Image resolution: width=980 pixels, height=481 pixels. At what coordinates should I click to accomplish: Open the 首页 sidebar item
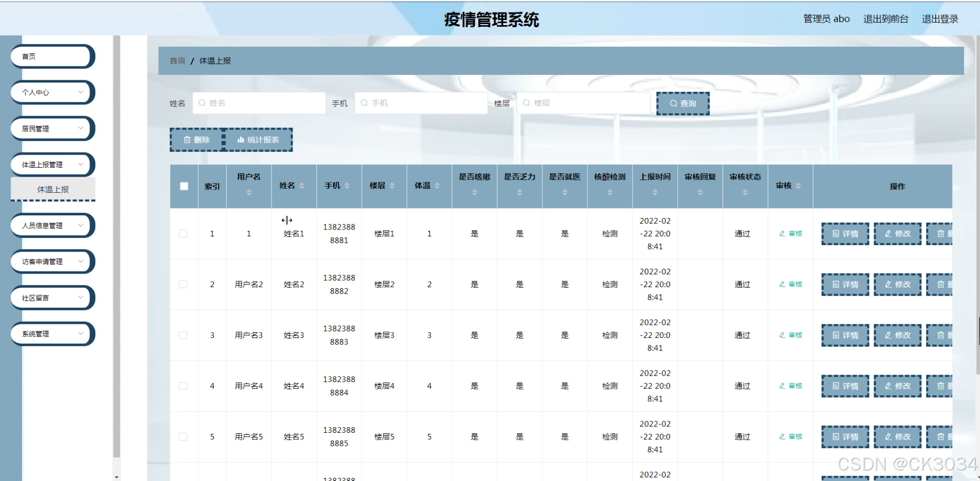pyautogui.click(x=52, y=56)
